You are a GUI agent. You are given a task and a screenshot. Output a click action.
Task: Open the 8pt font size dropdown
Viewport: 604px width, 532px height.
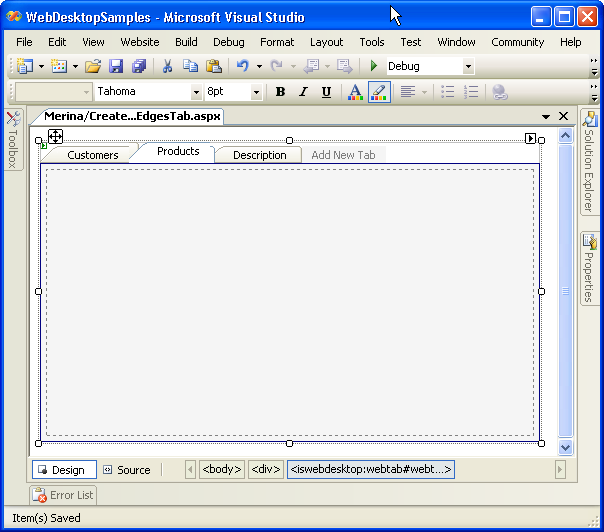tap(256, 92)
